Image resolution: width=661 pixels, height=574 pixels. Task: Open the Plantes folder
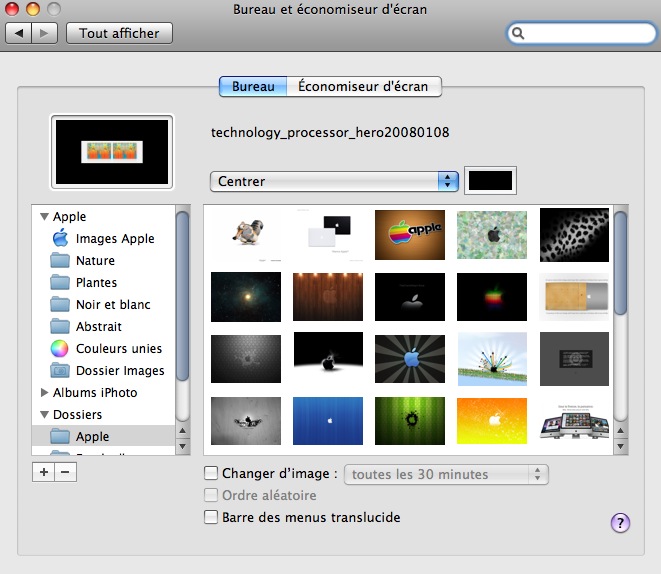tap(84, 282)
